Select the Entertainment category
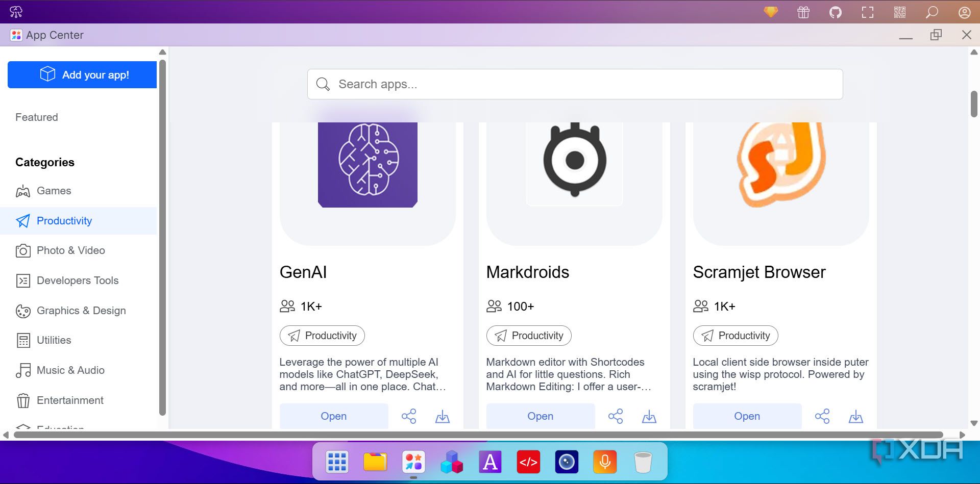 79,400
